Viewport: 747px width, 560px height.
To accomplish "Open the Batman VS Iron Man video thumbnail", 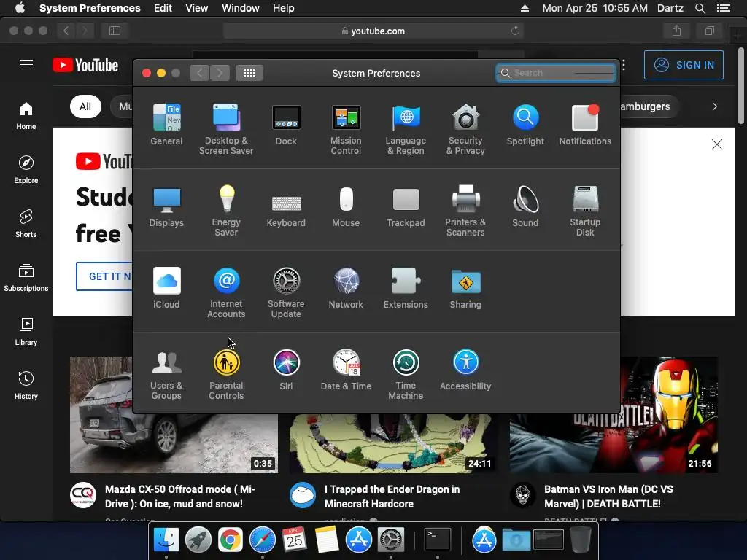I will point(614,415).
